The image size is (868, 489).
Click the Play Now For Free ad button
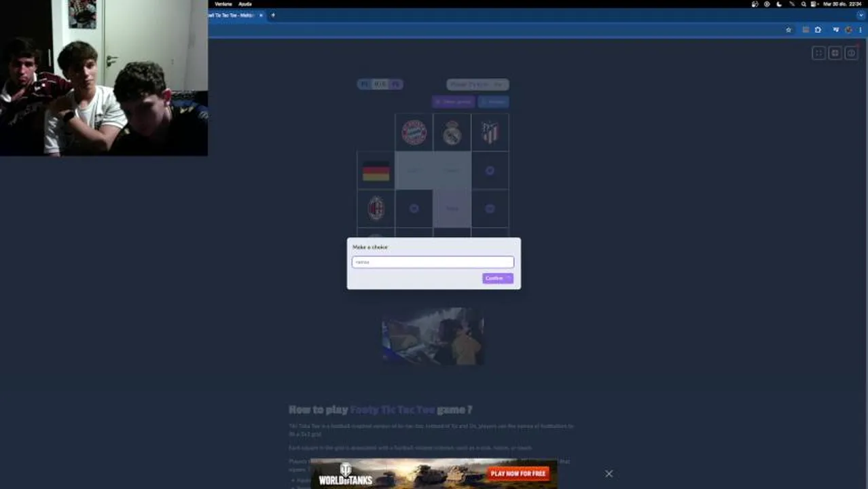pyautogui.click(x=518, y=473)
